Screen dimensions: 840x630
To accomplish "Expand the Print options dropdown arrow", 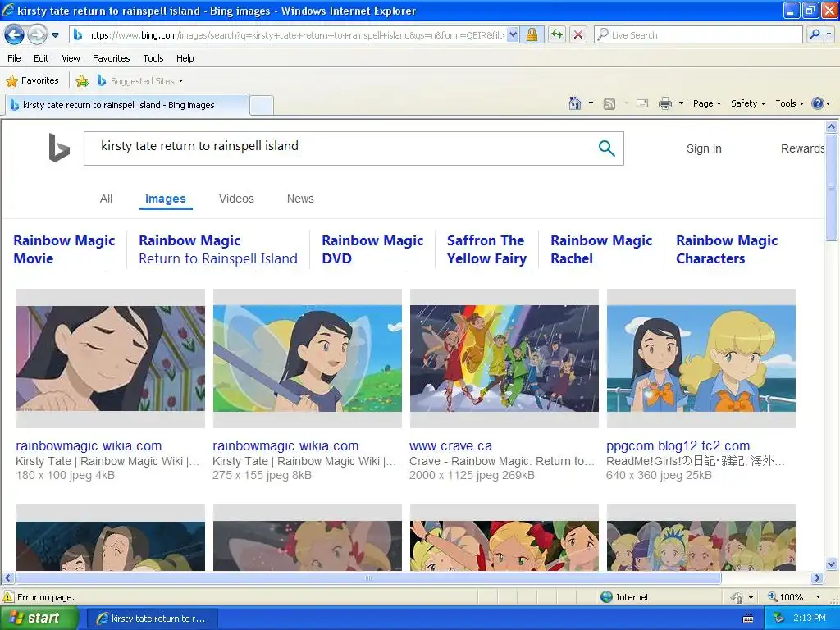I will tap(681, 103).
